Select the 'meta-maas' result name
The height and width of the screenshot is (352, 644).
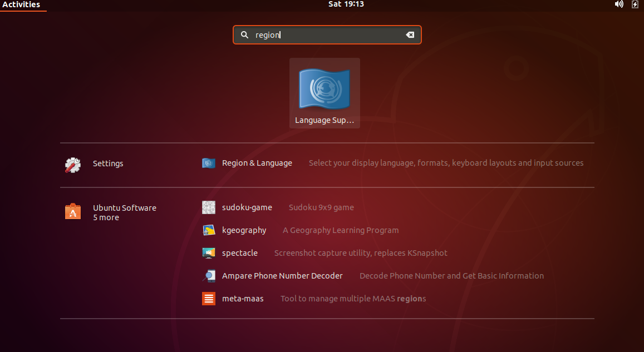point(243,299)
